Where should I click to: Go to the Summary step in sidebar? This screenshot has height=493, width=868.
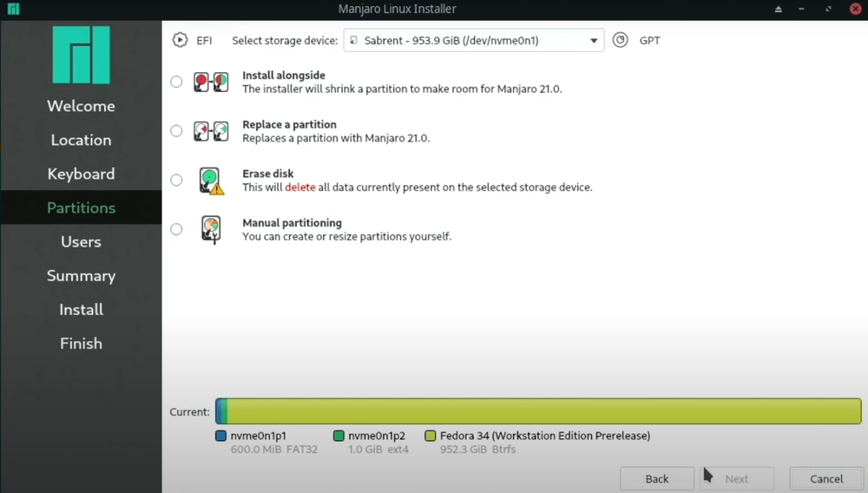[81, 275]
